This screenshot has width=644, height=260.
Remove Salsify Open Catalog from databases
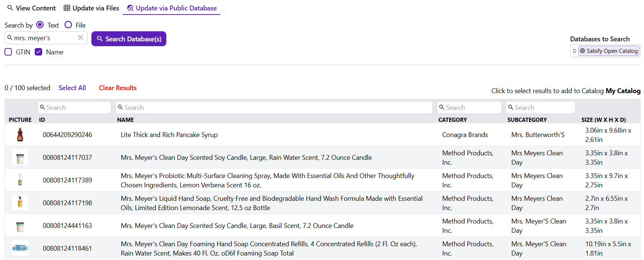582,51
